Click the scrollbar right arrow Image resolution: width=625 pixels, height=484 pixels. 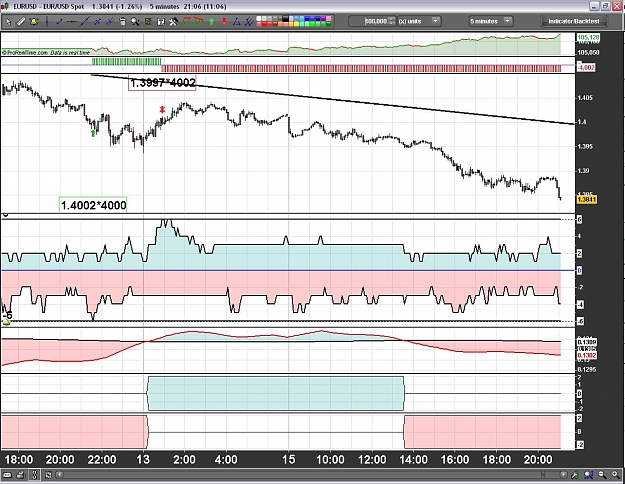point(563,474)
